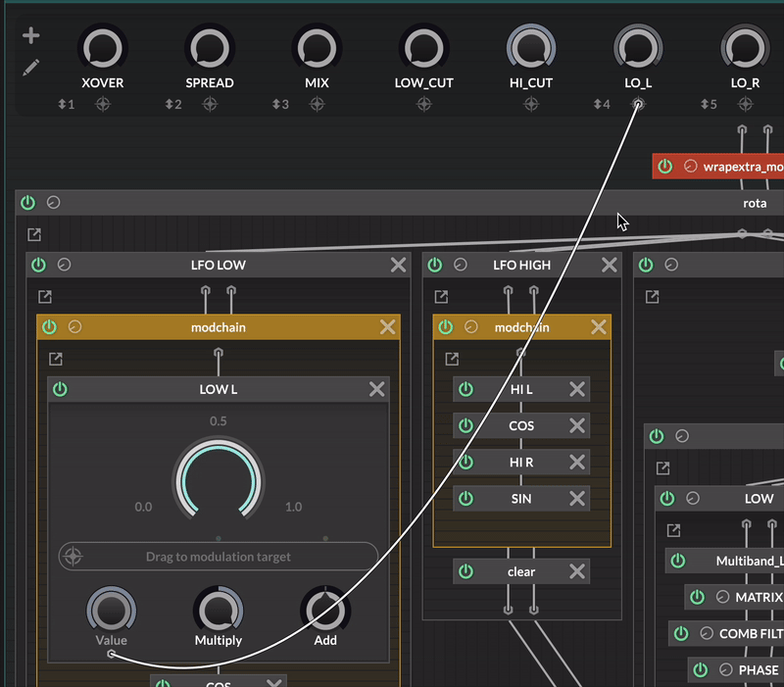Screen dimensions: 784x687
Task: Disable the clear node power button
Action: (465, 571)
